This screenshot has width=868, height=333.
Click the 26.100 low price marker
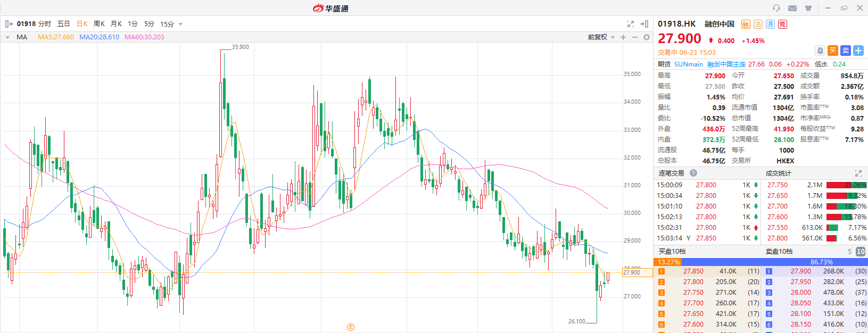(x=577, y=321)
